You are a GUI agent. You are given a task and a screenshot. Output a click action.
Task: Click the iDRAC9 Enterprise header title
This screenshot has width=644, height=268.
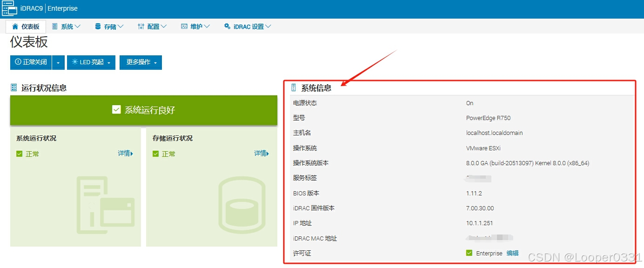(x=49, y=8)
